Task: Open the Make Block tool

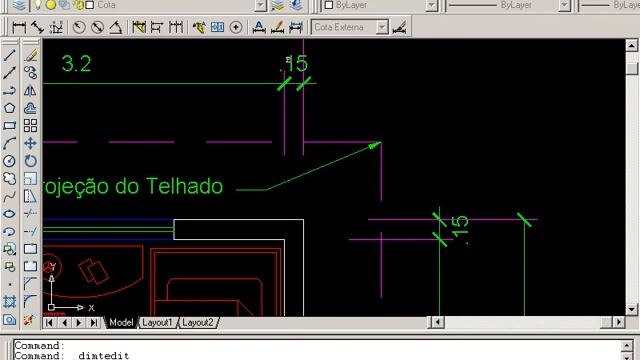Action: [9, 267]
